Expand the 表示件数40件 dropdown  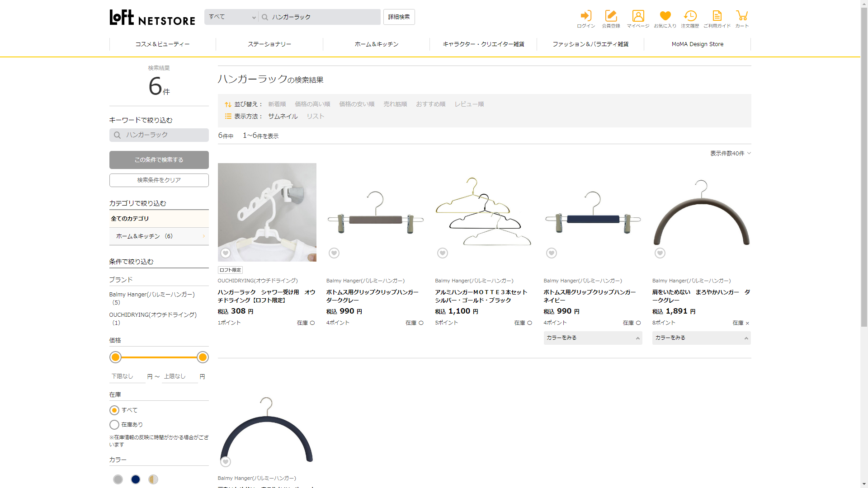(730, 154)
